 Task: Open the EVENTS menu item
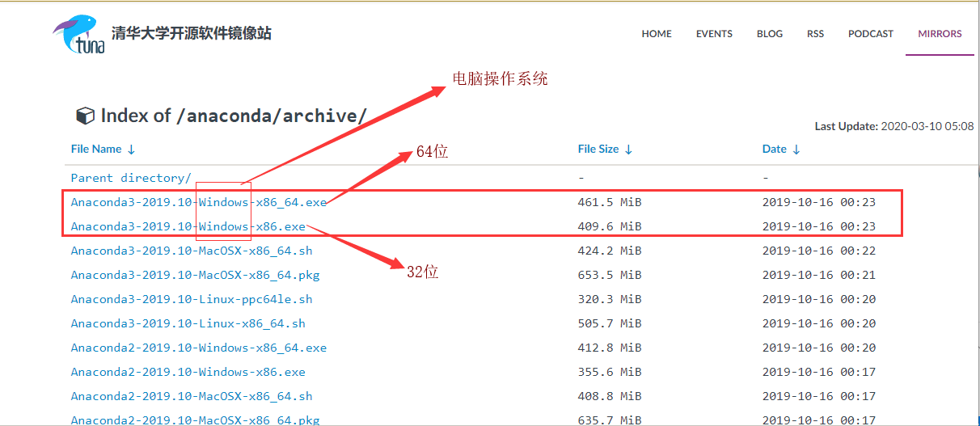point(714,34)
